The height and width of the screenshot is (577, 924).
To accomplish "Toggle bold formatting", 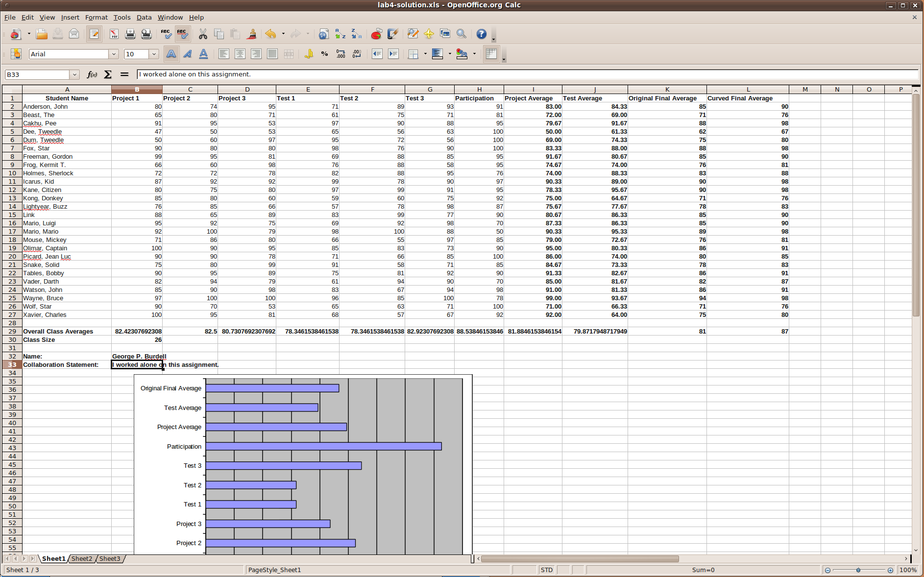I will pos(171,54).
